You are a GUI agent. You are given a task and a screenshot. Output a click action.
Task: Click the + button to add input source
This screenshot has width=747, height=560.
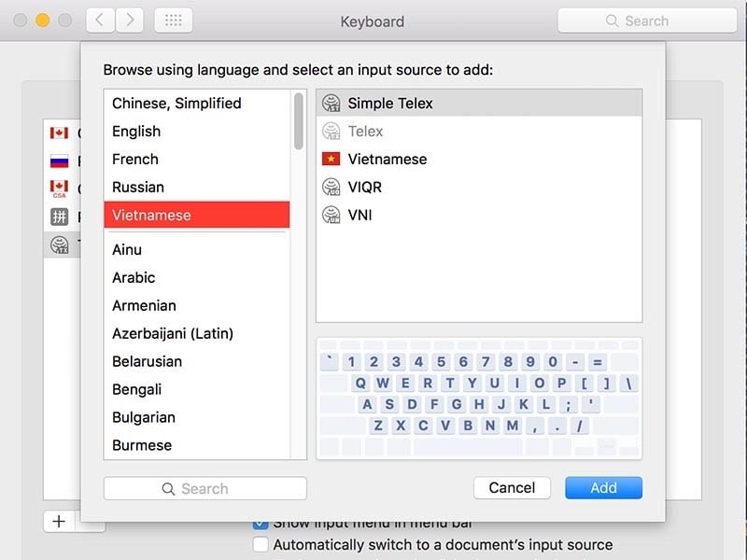coord(59,521)
